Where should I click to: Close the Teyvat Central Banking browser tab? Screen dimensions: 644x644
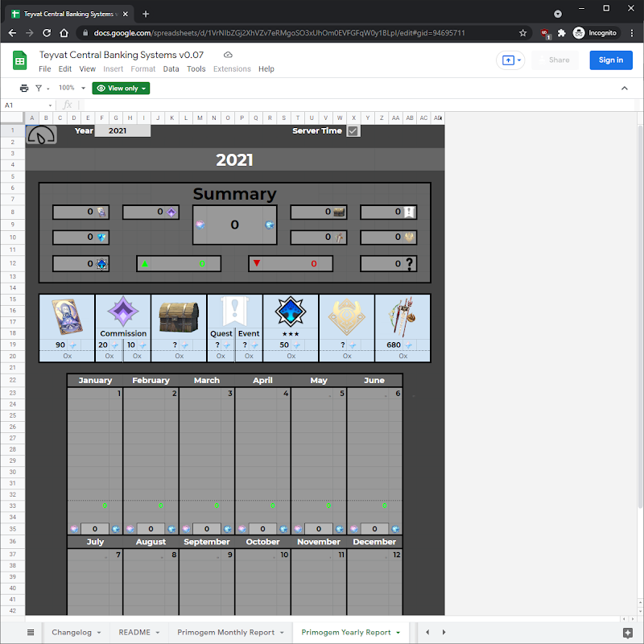pyautogui.click(x=126, y=14)
